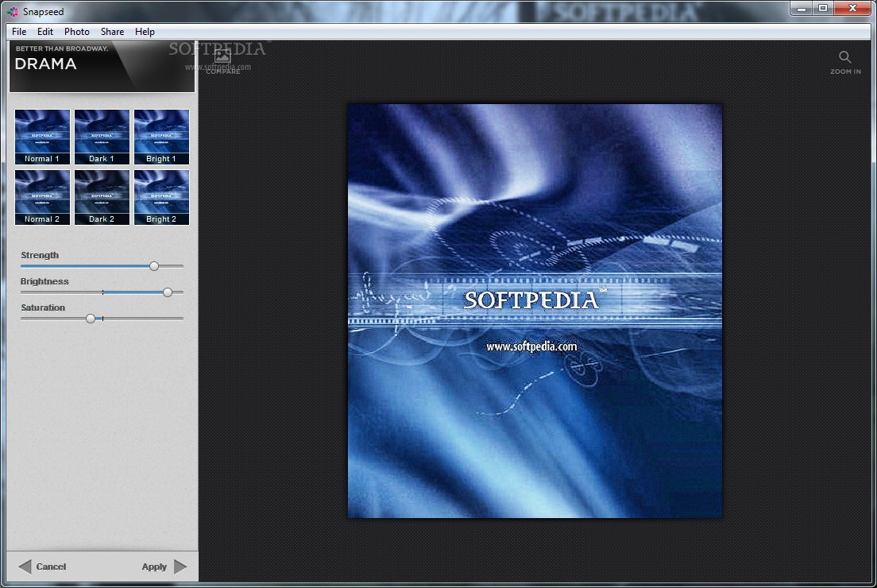Click the Saturation label
The image size is (877, 588).
43,308
